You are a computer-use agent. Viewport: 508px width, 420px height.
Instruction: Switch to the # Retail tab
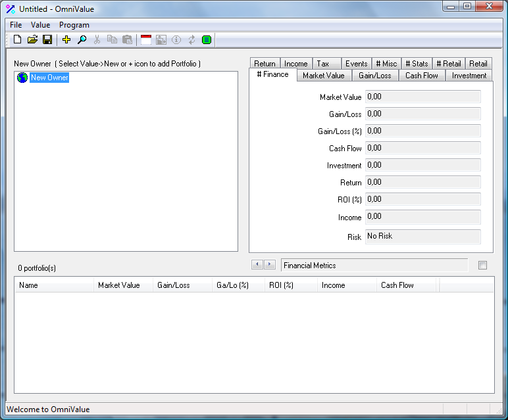449,63
